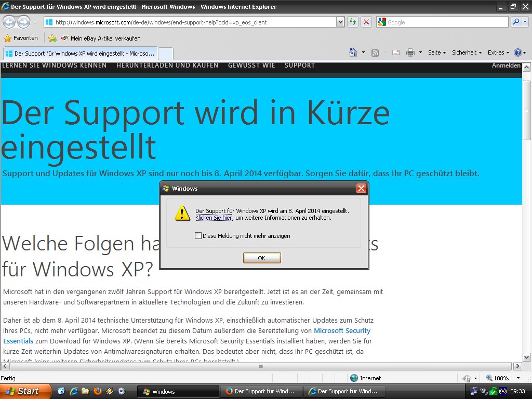
Task: Click the browser Back arrow button
Action: click(x=9, y=22)
